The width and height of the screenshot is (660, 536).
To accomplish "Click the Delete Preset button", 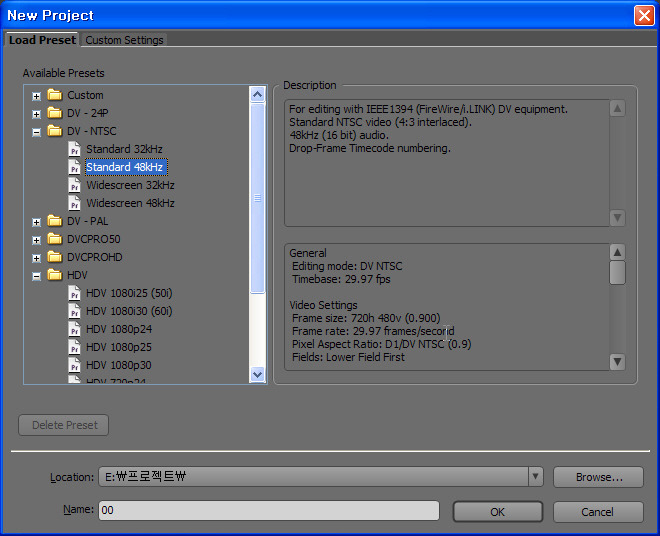I will (64, 425).
